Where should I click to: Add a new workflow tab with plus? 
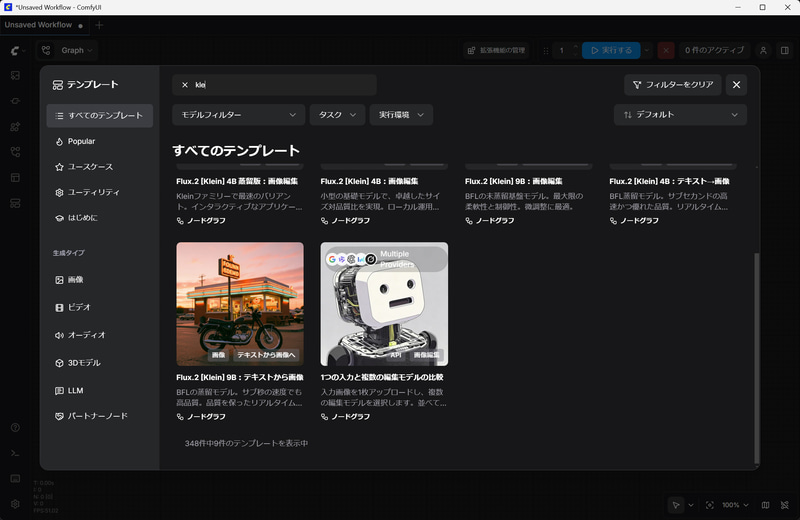point(99,25)
